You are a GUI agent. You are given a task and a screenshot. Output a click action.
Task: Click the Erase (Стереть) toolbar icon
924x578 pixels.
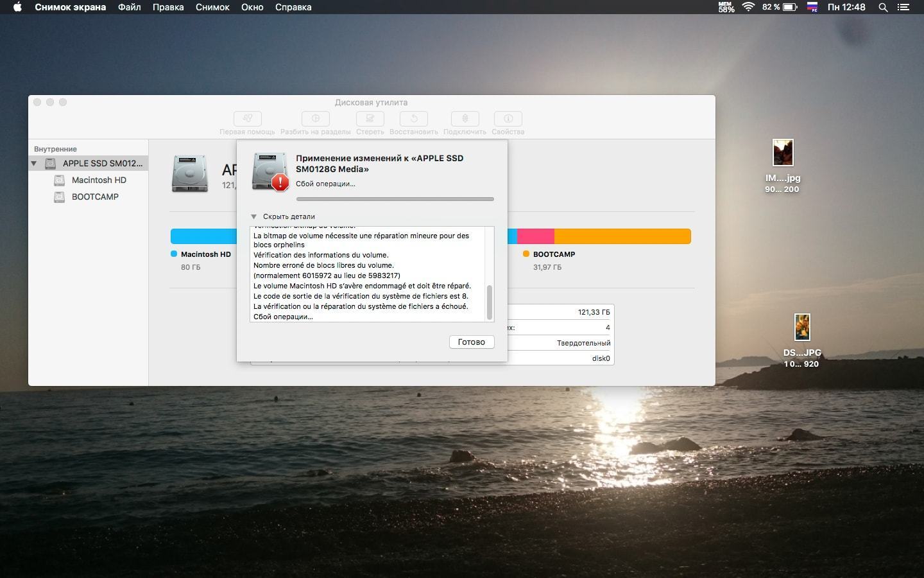tap(370, 119)
